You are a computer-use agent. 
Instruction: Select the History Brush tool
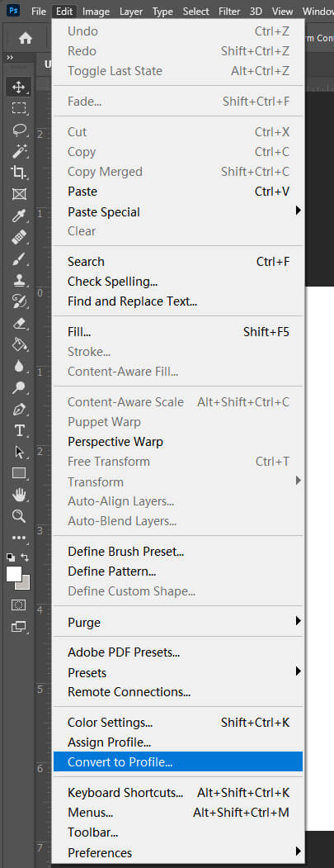coord(19,301)
